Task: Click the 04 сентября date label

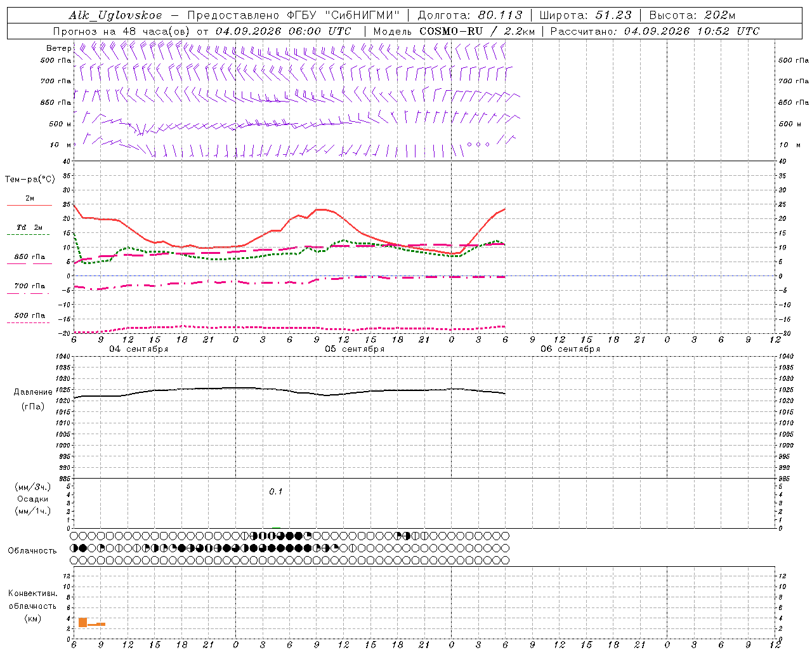Action: [138, 349]
